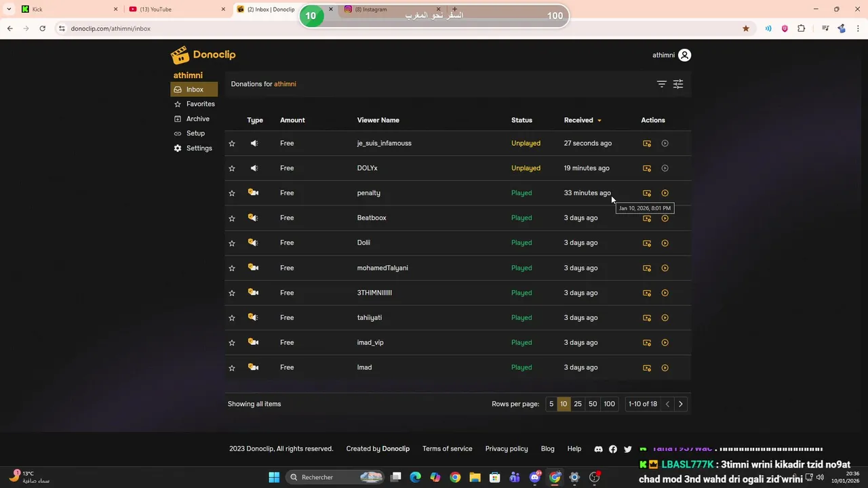Open the browser extensions puzzle icon
The width and height of the screenshot is (868, 488).
pos(802,28)
